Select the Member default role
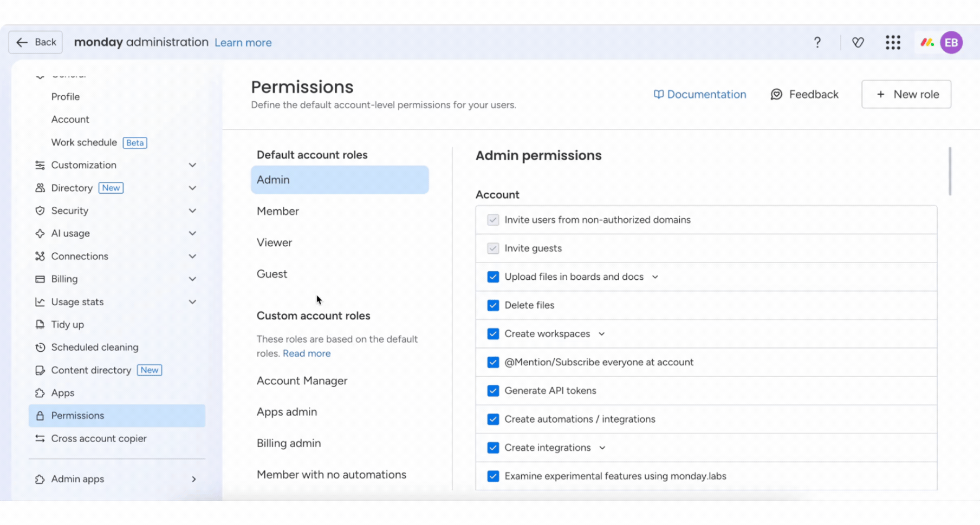 click(x=340, y=211)
